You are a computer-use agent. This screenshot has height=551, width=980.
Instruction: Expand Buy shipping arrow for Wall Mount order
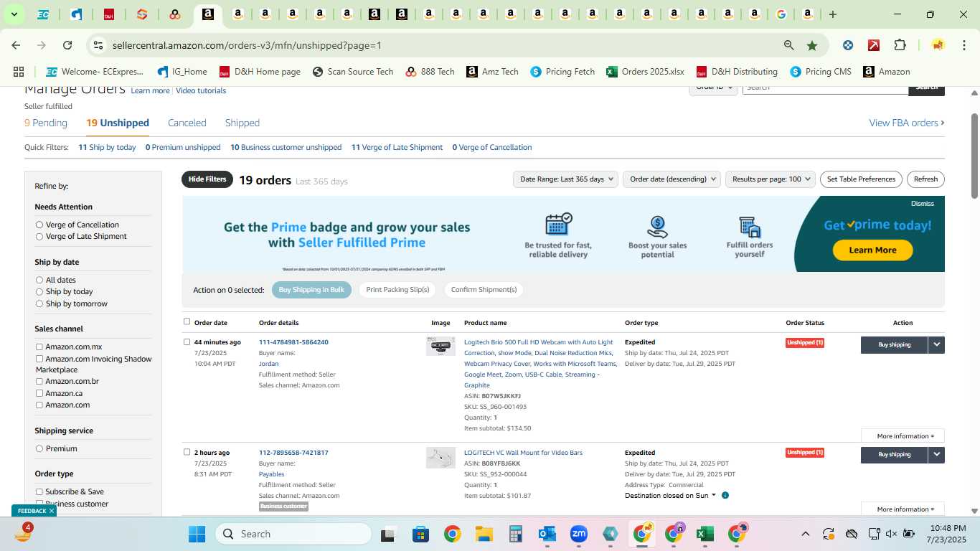pyautogui.click(x=936, y=455)
